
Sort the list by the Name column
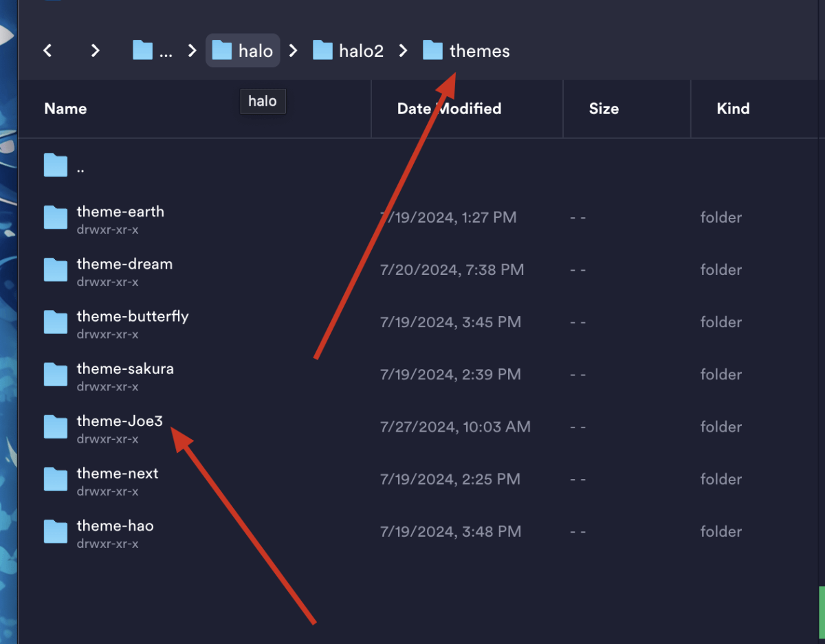(x=65, y=109)
